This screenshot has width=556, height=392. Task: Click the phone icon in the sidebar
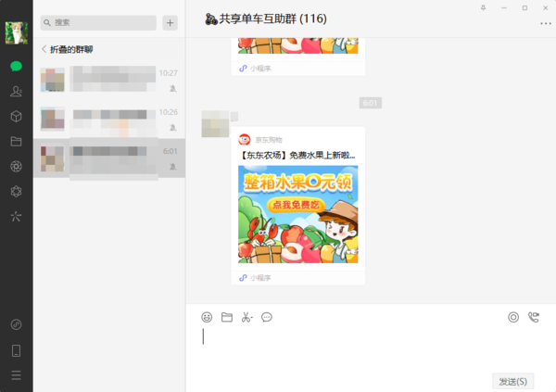click(x=16, y=350)
